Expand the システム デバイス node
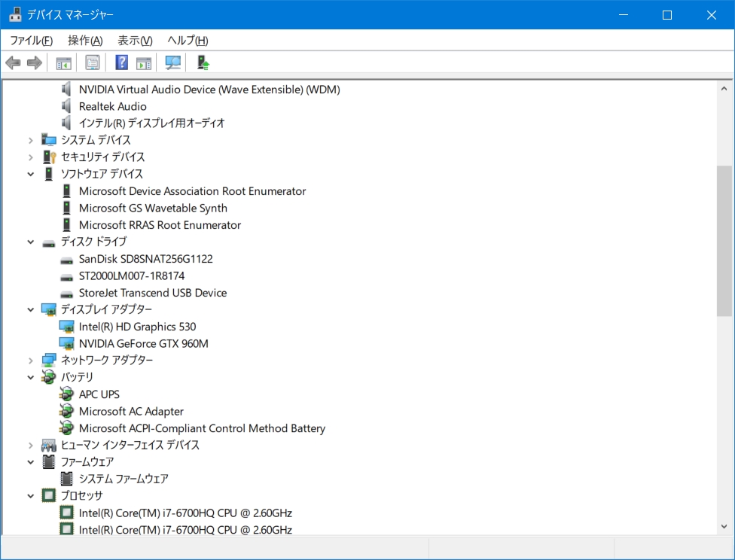The height and width of the screenshot is (560, 735). [30, 140]
